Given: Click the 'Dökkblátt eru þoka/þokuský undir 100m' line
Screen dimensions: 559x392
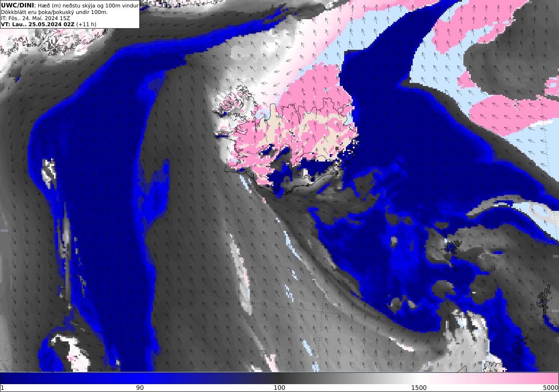Looking at the screenshot, I should click(x=54, y=12).
